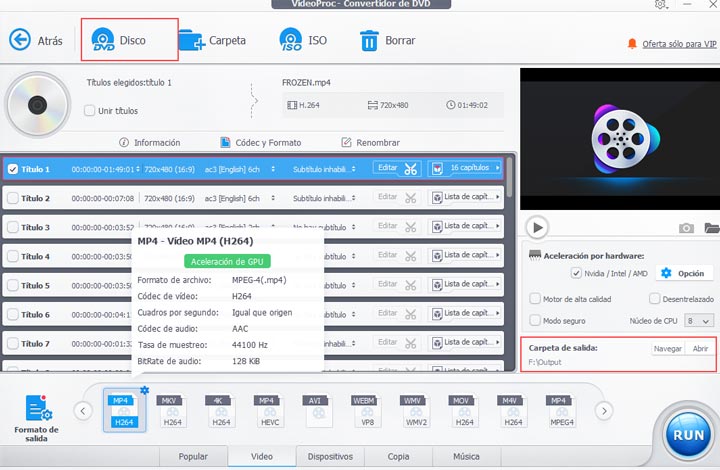Expand Lista de capít for Título 4
720x470 pixels.
tap(465, 256)
